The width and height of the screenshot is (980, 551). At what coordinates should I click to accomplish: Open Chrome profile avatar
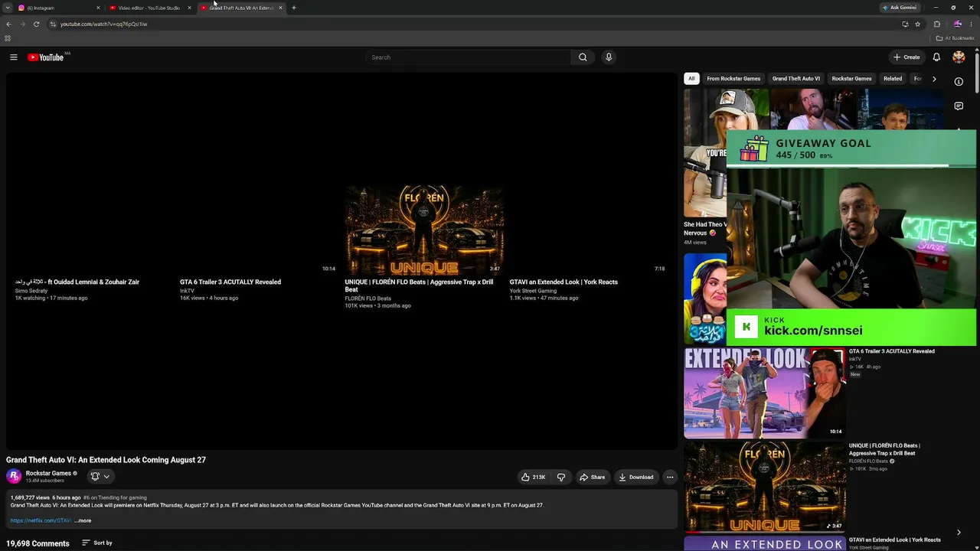click(957, 24)
